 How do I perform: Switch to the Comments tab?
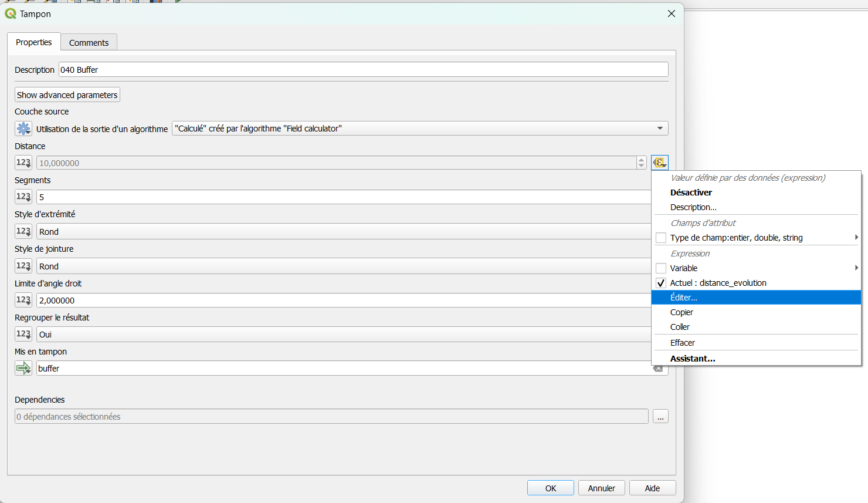pos(89,42)
